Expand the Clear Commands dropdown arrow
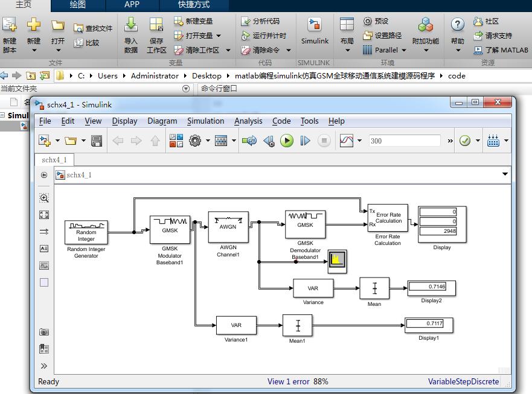The image size is (532, 394). click(x=289, y=50)
